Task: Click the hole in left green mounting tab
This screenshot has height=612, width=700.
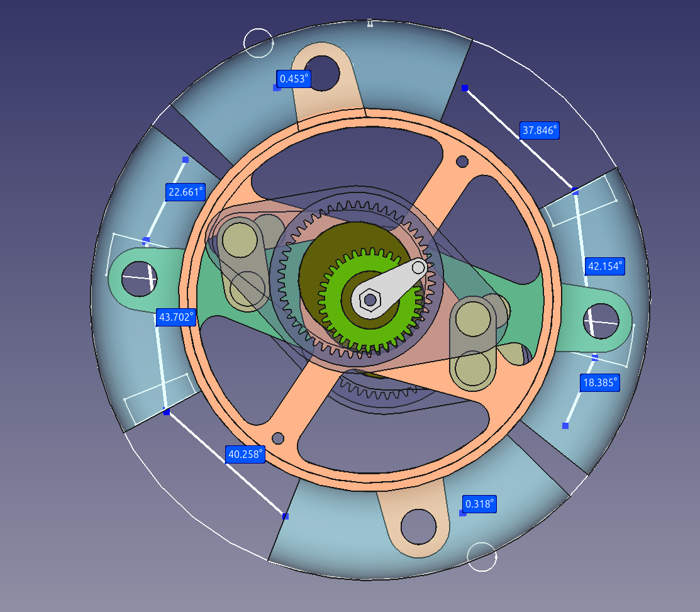Action: coord(139,279)
